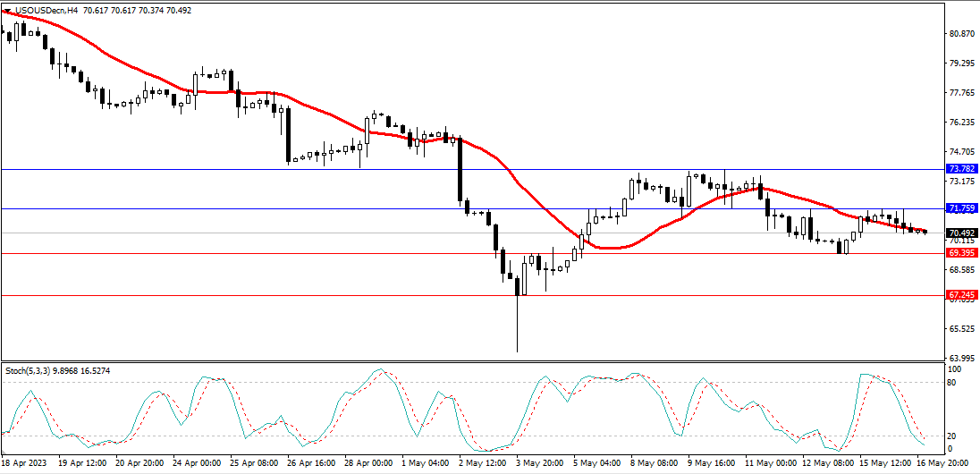980x474 pixels.
Task: Click the 76.235 price axis value
Action: 961,123
